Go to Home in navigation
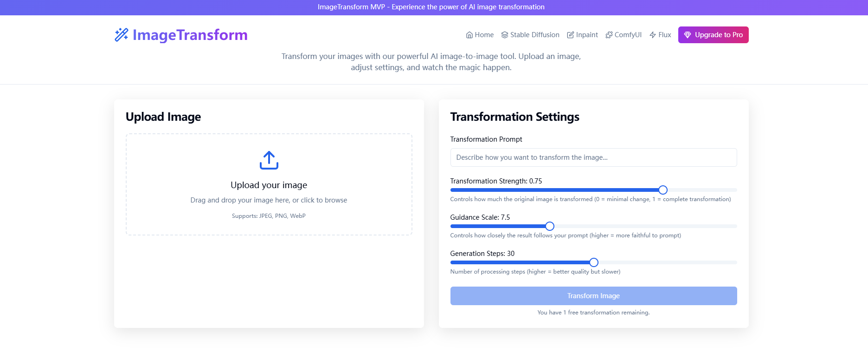The image size is (868, 353). [480, 35]
